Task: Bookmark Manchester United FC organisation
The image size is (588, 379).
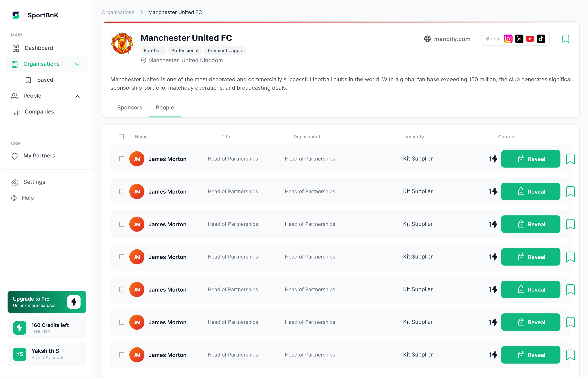Action: tap(566, 39)
